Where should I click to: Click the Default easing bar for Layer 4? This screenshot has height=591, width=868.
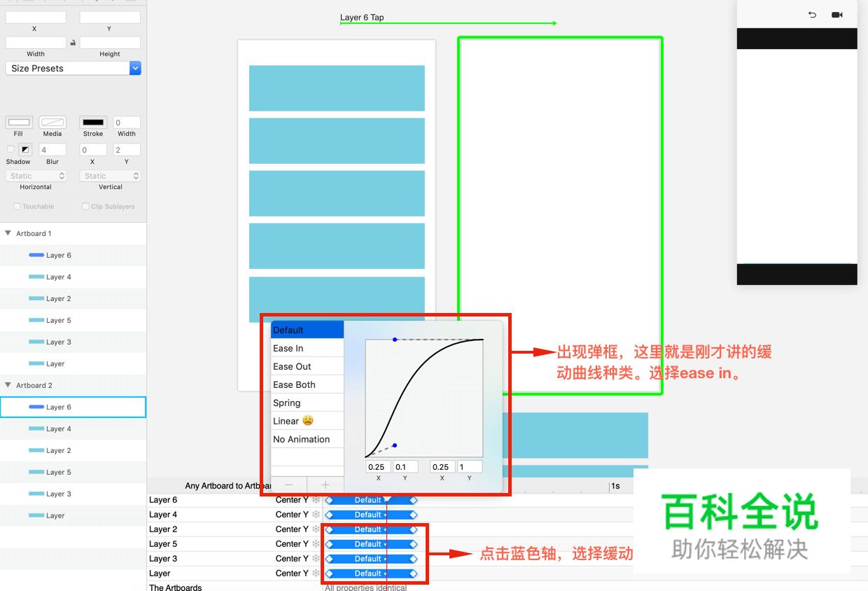pyautogui.click(x=370, y=515)
